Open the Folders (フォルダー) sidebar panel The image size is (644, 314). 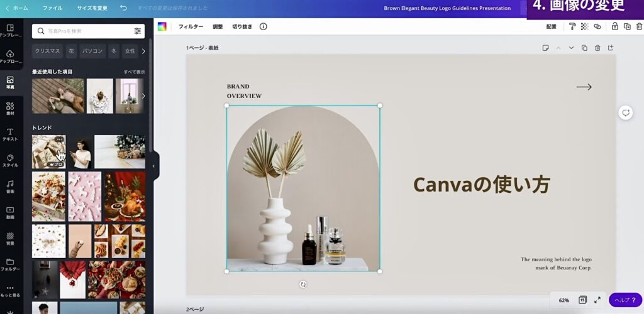pyautogui.click(x=10, y=265)
